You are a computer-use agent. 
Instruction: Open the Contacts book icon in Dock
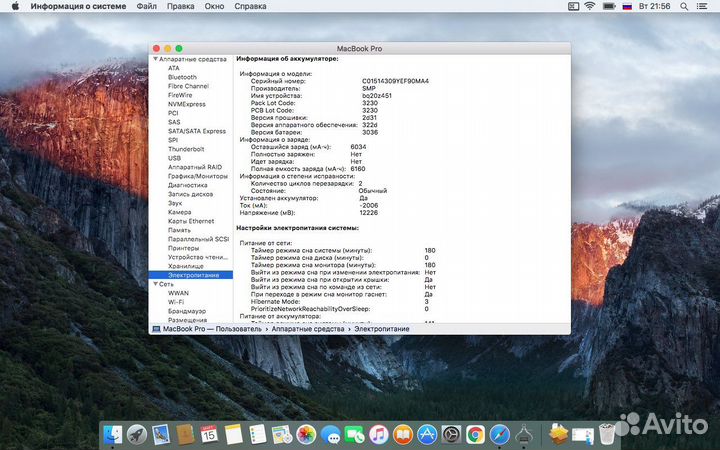point(185,434)
